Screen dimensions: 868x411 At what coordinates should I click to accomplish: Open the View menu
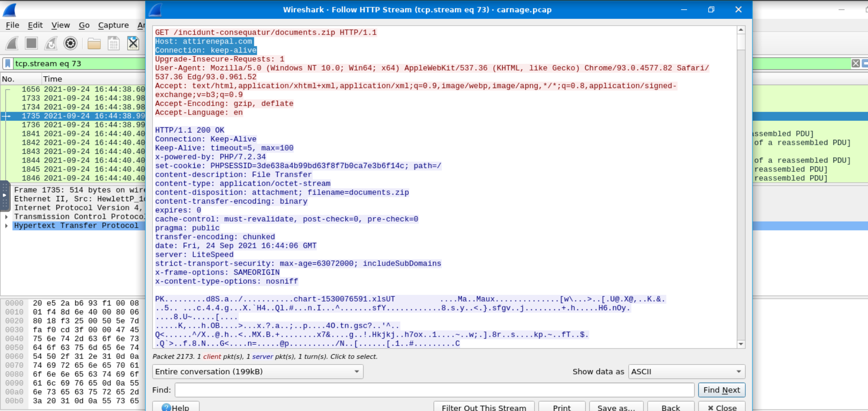tap(61, 25)
